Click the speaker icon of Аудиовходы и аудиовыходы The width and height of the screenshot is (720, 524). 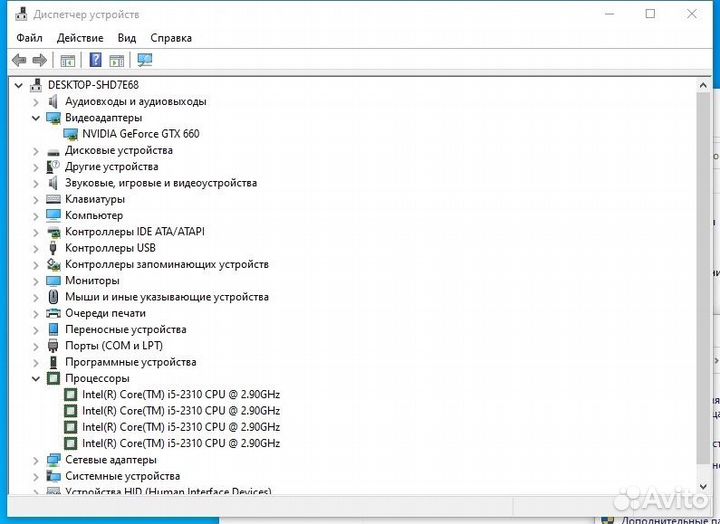pyautogui.click(x=53, y=101)
